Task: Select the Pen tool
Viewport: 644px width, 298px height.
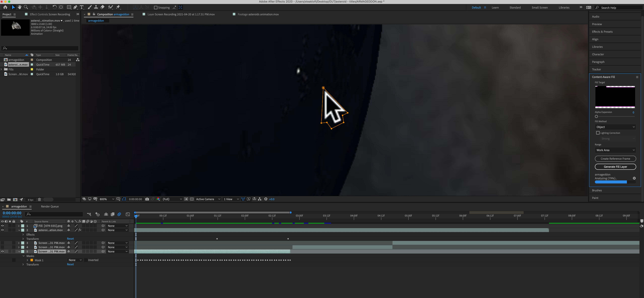Action: pyautogui.click(x=75, y=7)
